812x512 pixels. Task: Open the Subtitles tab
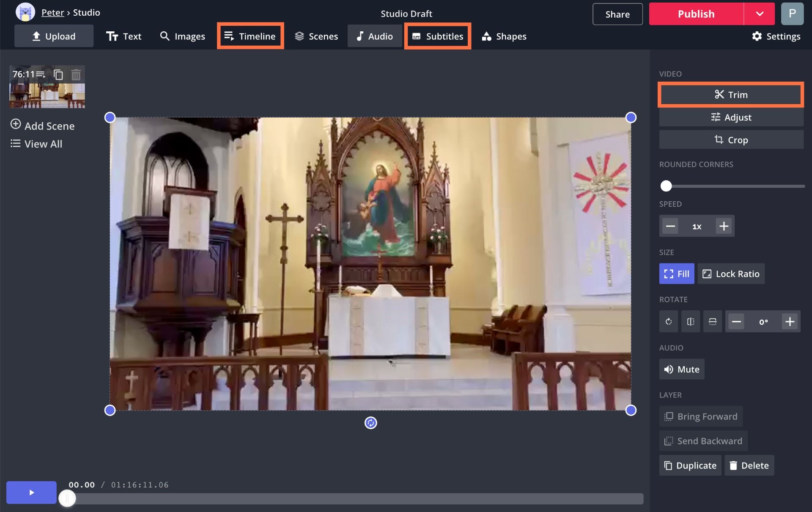click(x=437, y=36)
